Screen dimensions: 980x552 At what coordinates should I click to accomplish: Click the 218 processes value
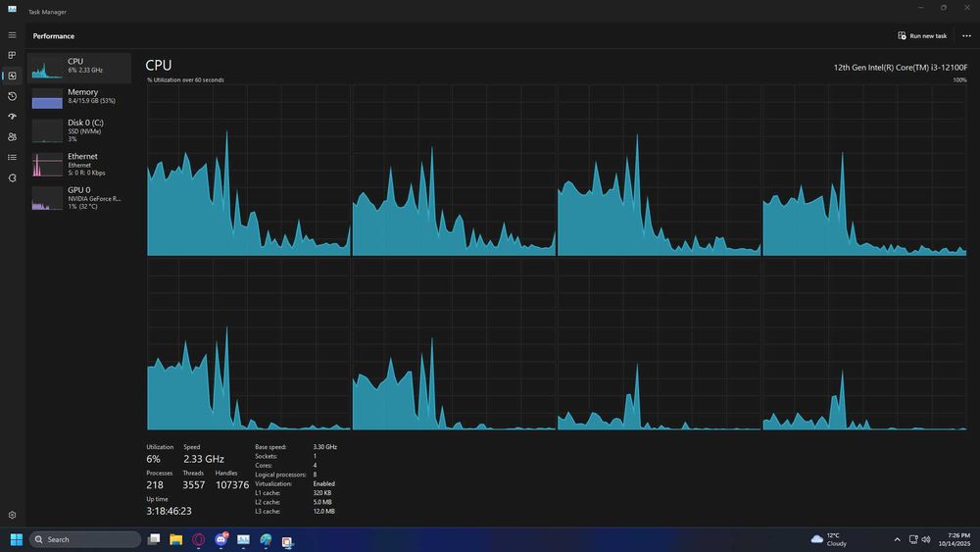click(155, 485)
